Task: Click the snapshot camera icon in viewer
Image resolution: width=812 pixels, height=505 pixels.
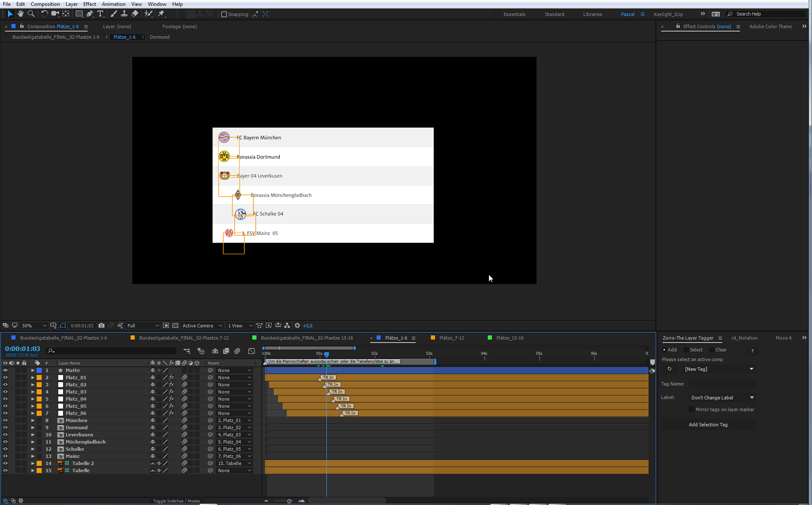Action: click(101, 325)
